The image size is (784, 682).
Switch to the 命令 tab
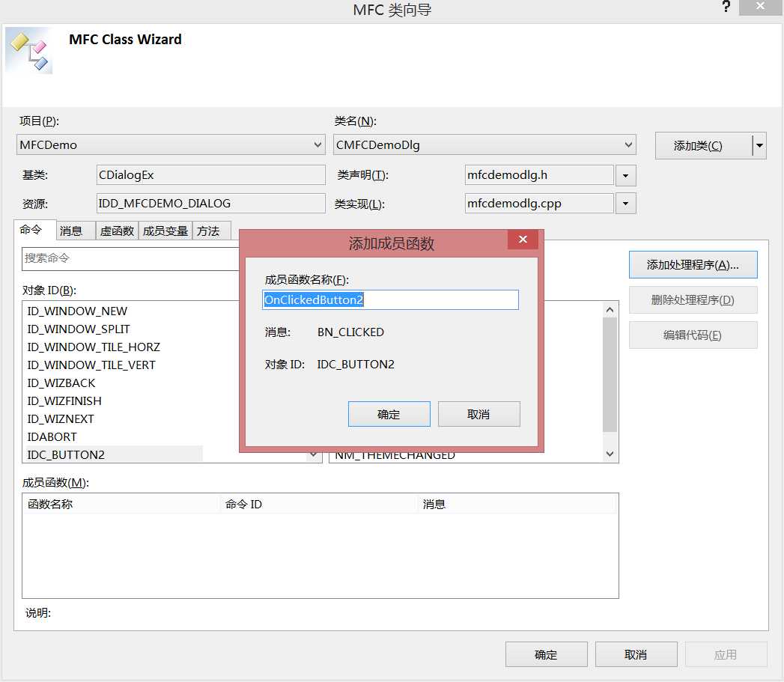(34, 230)
